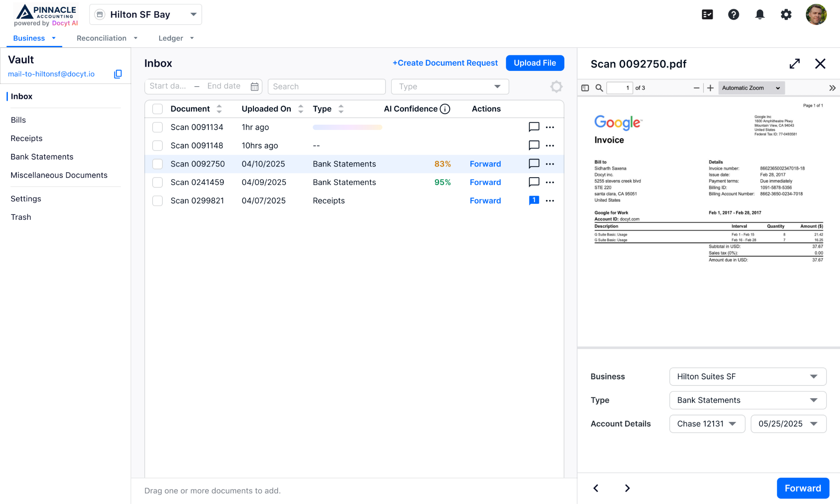Screen dimensions: 840x504
Task: Open Trash in Vault sidebar
Action: coord(21,217)
